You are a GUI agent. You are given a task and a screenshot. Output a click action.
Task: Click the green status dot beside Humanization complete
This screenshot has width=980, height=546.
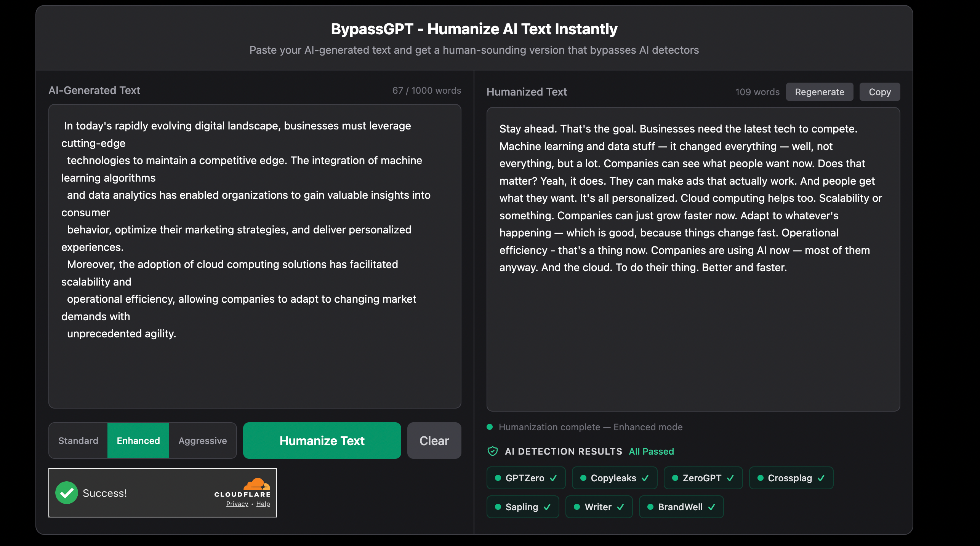(490, 427)
